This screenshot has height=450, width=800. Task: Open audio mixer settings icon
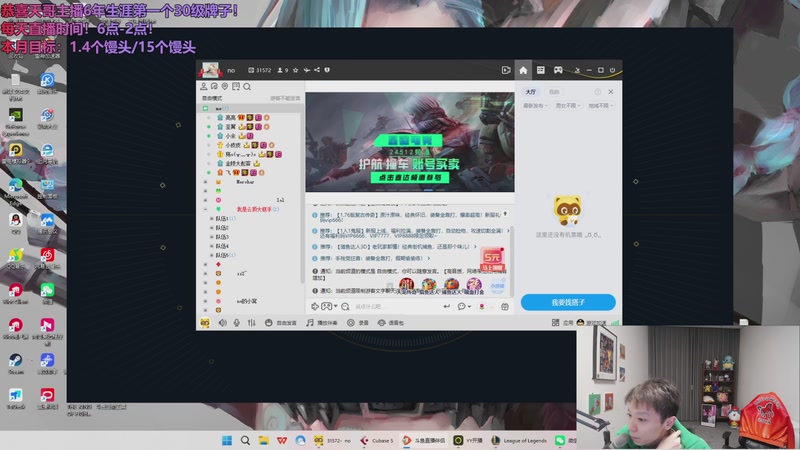[252, 322]
